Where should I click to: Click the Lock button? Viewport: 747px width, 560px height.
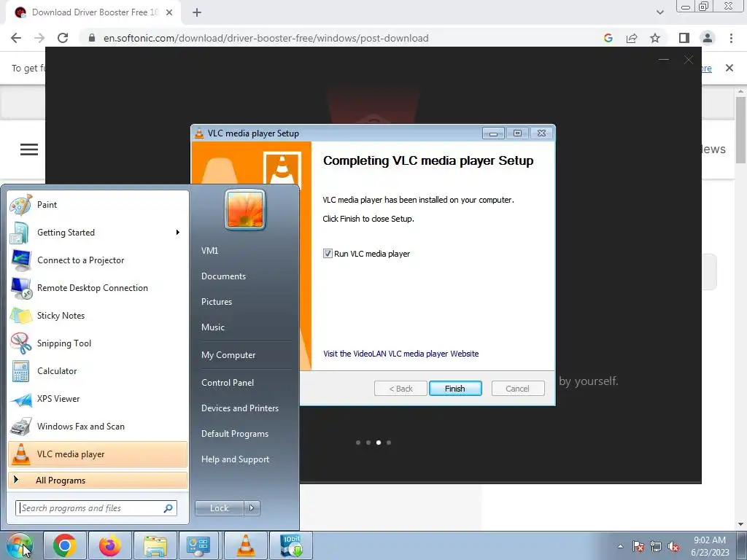coord(220,508)
